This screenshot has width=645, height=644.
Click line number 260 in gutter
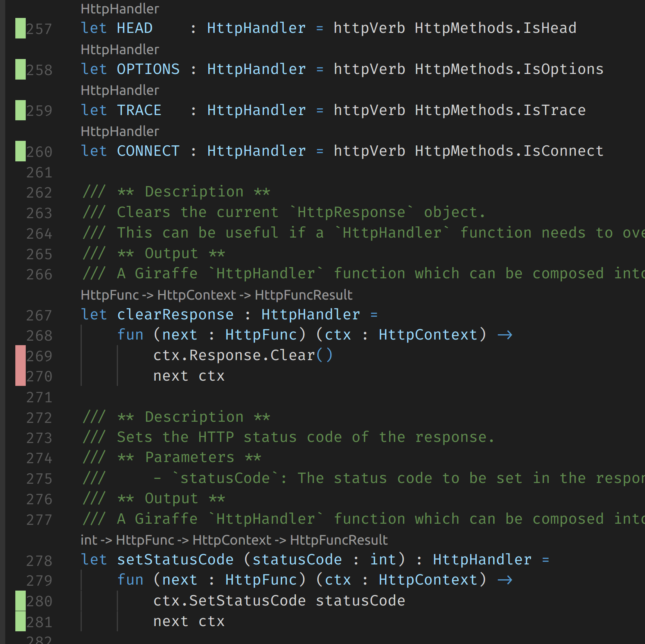point(39,152)
